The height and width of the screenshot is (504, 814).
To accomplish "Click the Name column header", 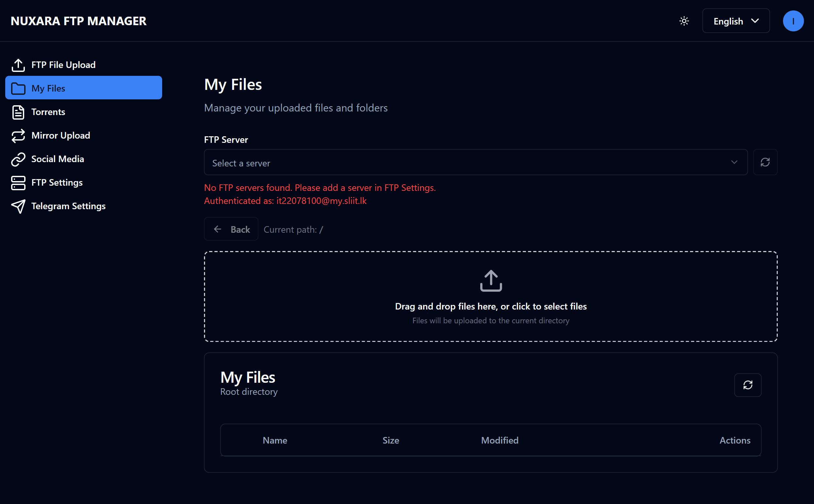I will point(275,440).
